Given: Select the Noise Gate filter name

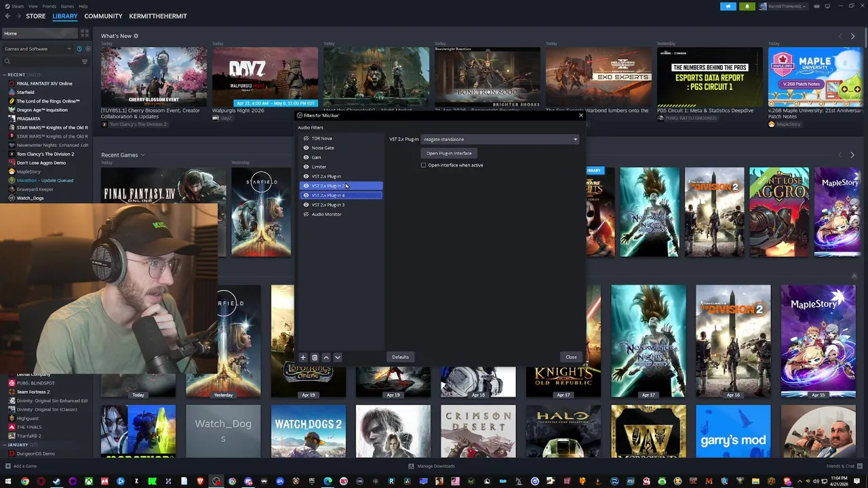Looking at the screenshot, I should (323, 148).
